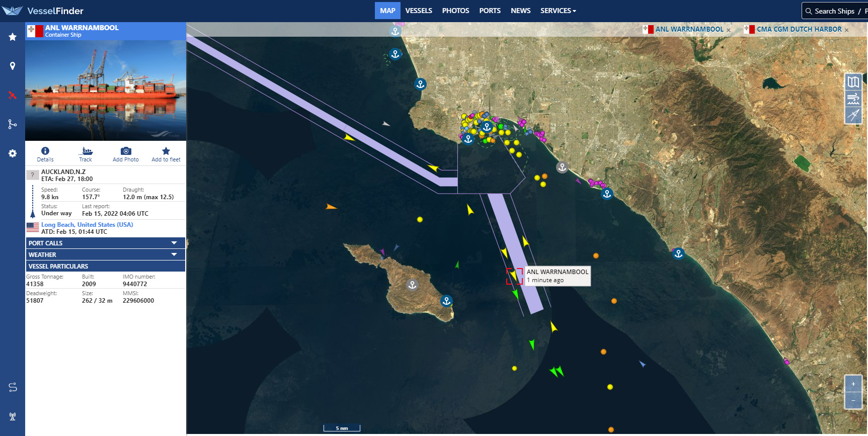The height and width of the screenshot is (436, 868).
Task: Click the VesselFinder logo
Action: pyautogui.click(x=43, y=11)
